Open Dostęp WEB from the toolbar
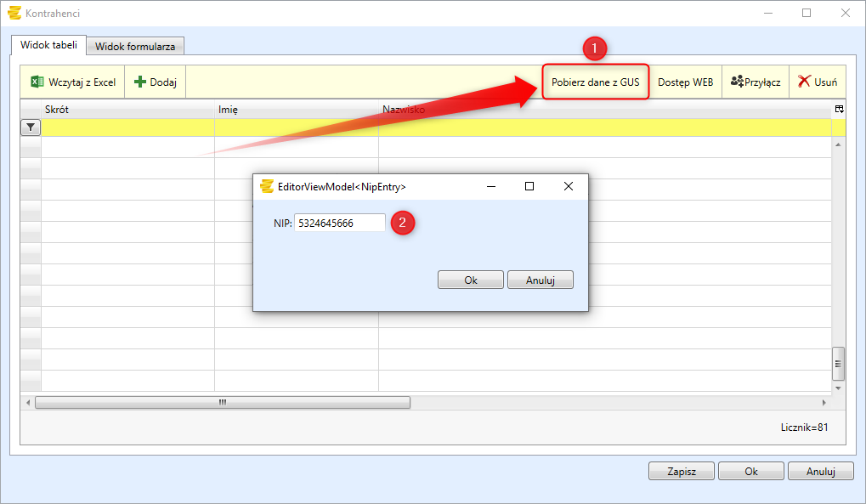 (x=685, y=82)
